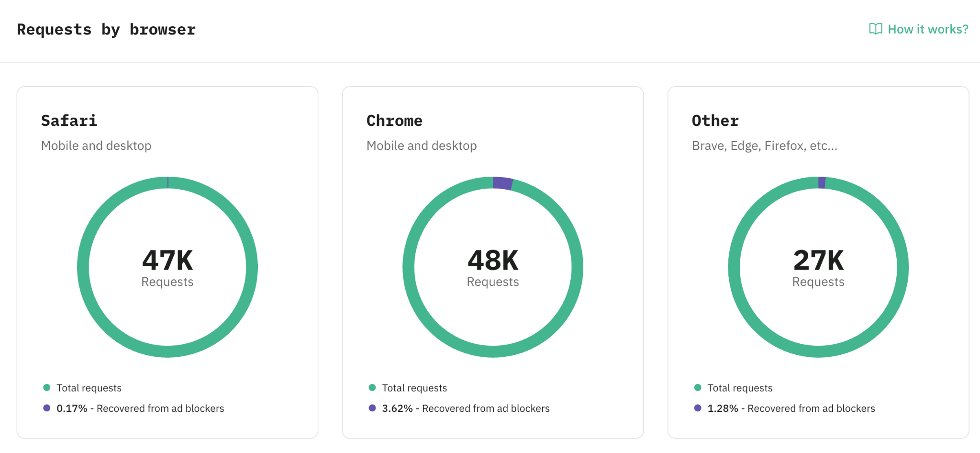Select the Safari card title
The image size is (980, 453).
click(x=69, y=121)
